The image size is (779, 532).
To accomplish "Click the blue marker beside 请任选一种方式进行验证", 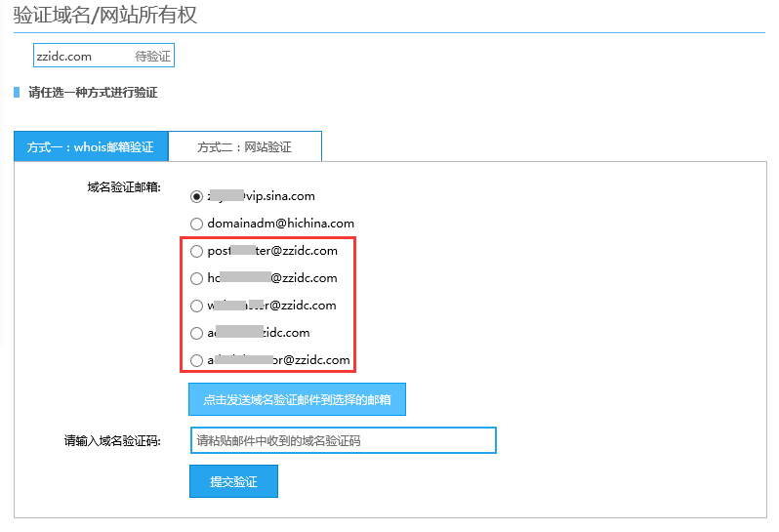I will (x=17, y=93).
